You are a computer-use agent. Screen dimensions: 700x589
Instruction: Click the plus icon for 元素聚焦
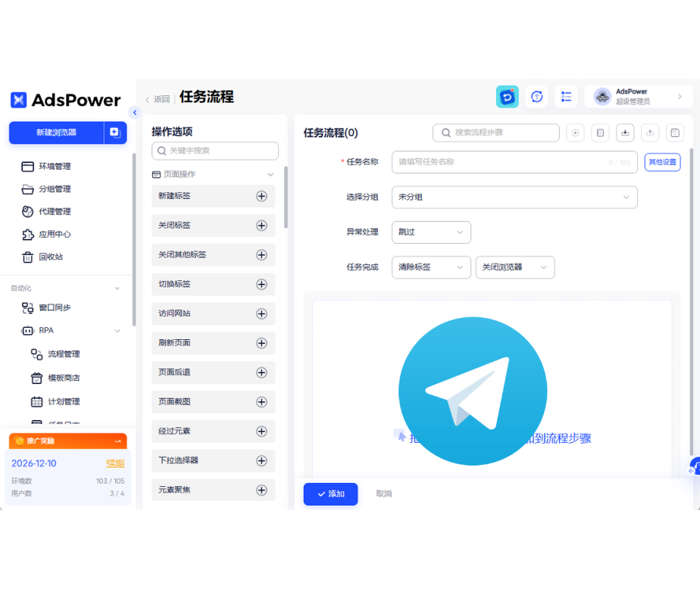pyautogui.click(x=261, y=490)
